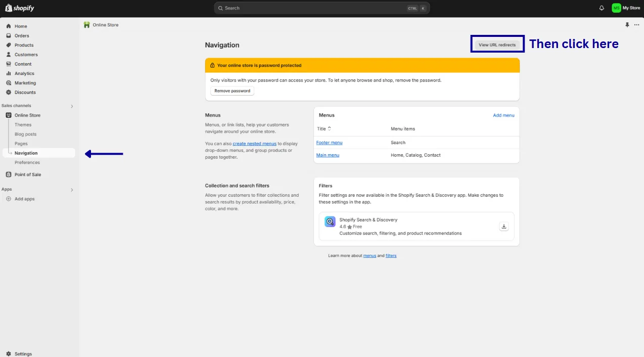Install Search & Discovery via download icon
Image resolution: width=644 pixels, height=357 pixels.
point(503,227)
